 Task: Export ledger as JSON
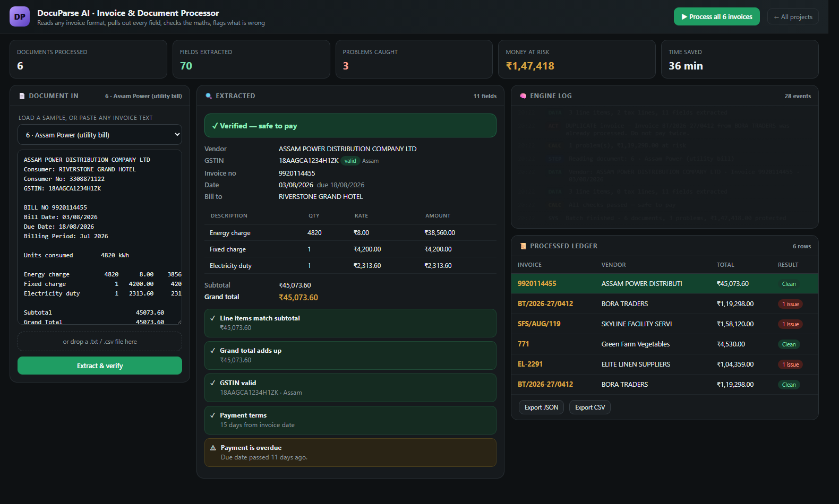coord(541,407)
